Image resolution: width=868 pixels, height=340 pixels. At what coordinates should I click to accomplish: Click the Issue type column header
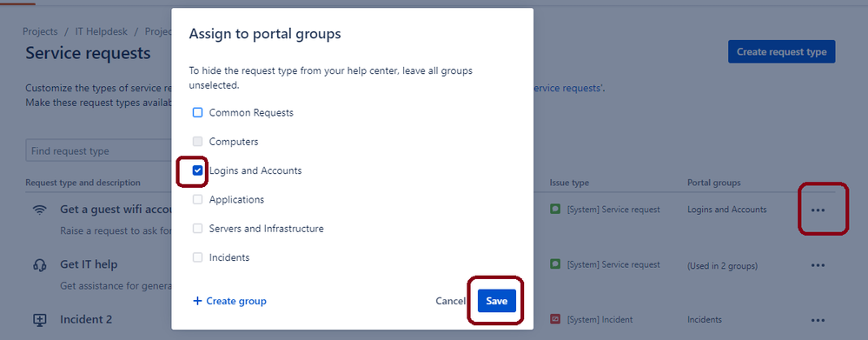pyautogui.click(x=569, y=183)
